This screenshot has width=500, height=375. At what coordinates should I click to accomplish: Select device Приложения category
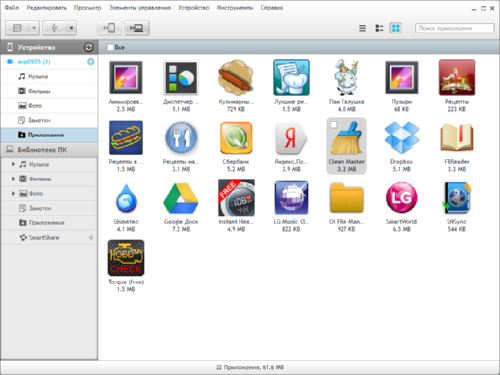point(49,135)
